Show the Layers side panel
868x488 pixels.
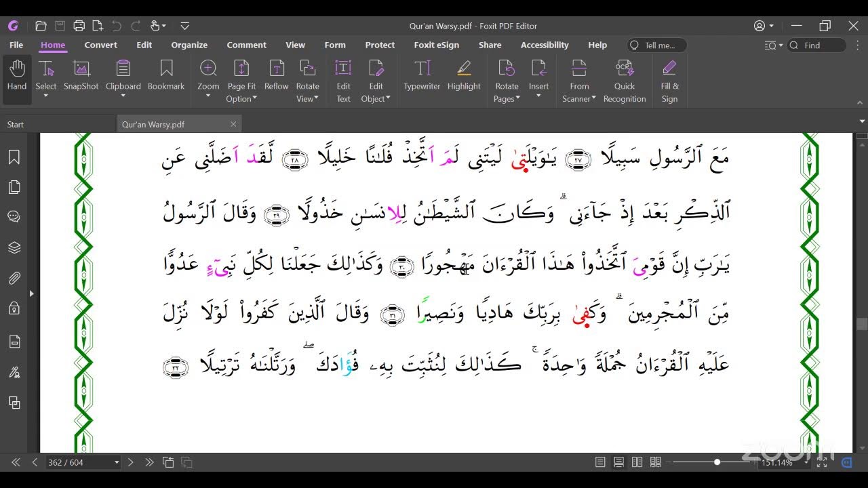pyautogui.click(x=14, y=247)
